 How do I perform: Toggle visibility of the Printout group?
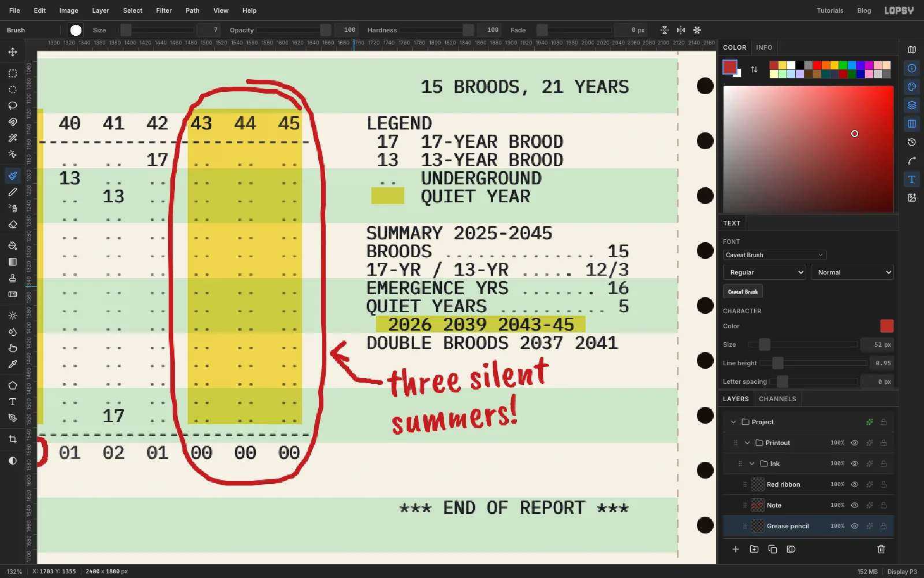pos(855,443)
